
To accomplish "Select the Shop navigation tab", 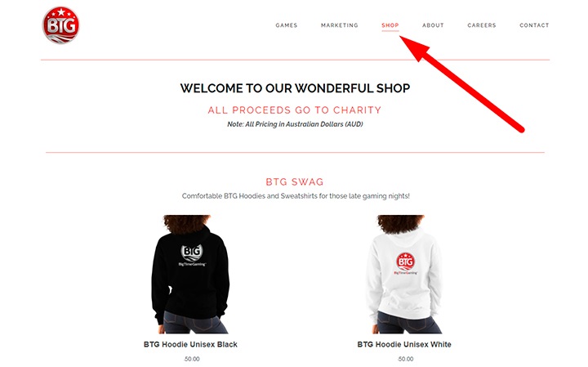I will click(x=390, y=25).
